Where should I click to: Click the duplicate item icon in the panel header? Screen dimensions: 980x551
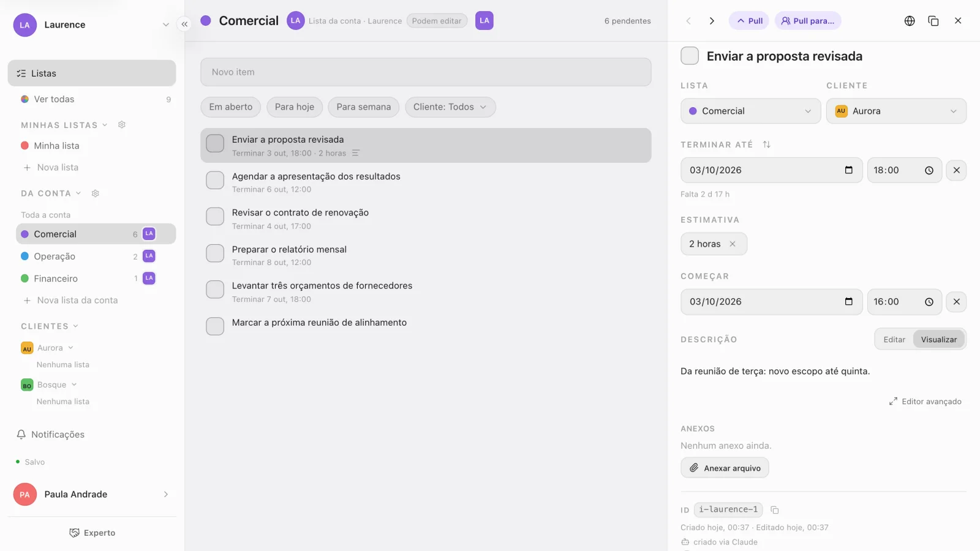click(x=933, y=21)
